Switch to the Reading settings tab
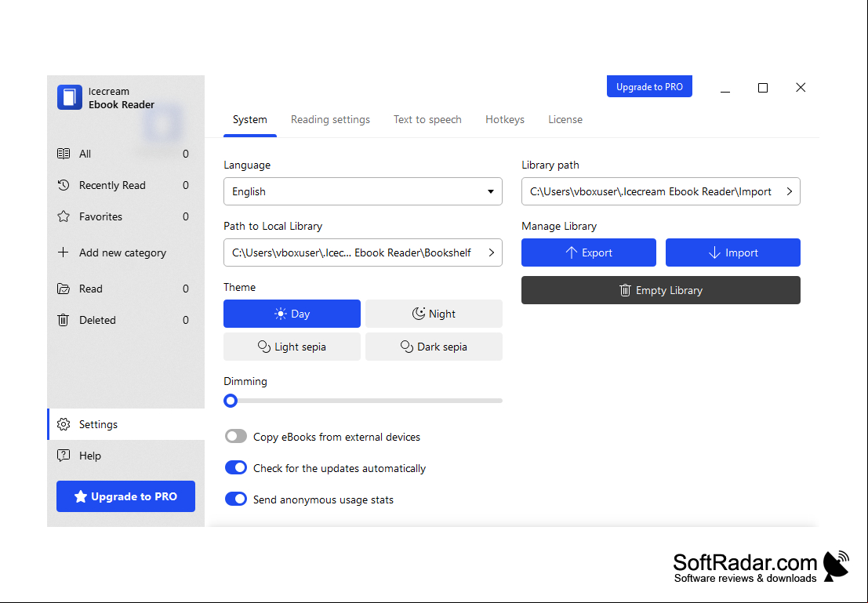The height and width of the screenshot is (603, 868). (330, 120)
